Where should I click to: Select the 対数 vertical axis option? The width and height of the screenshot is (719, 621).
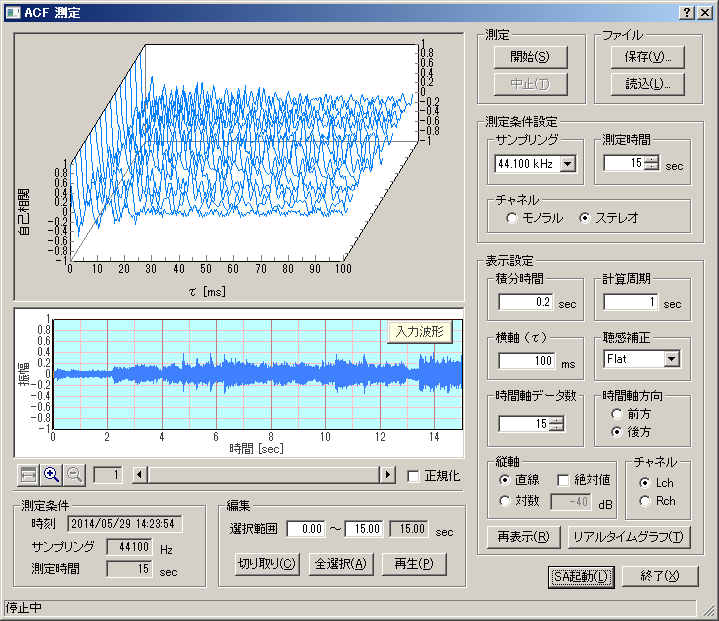(506, 501)
